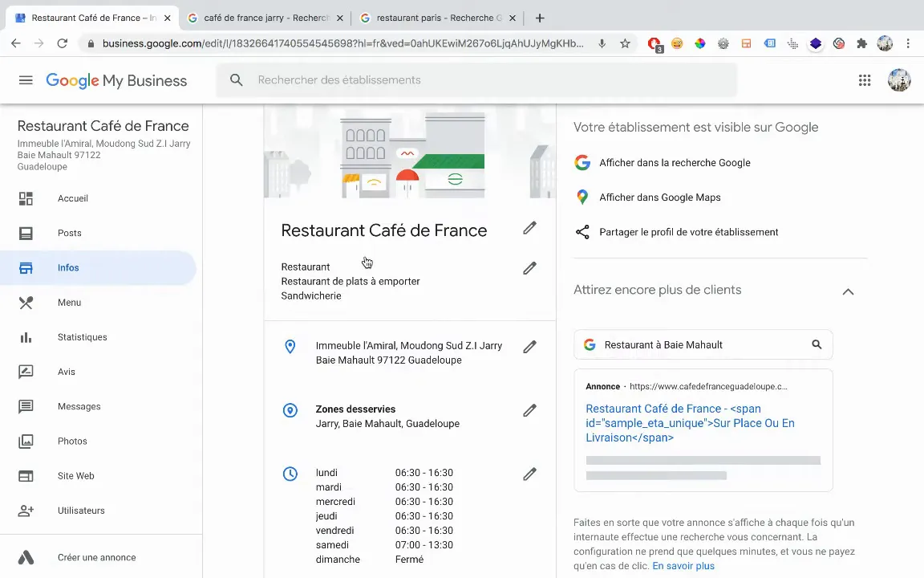Open the Restaurant Café de France ad headline link
The image size is (924, 578).
(x=690, y=423)
